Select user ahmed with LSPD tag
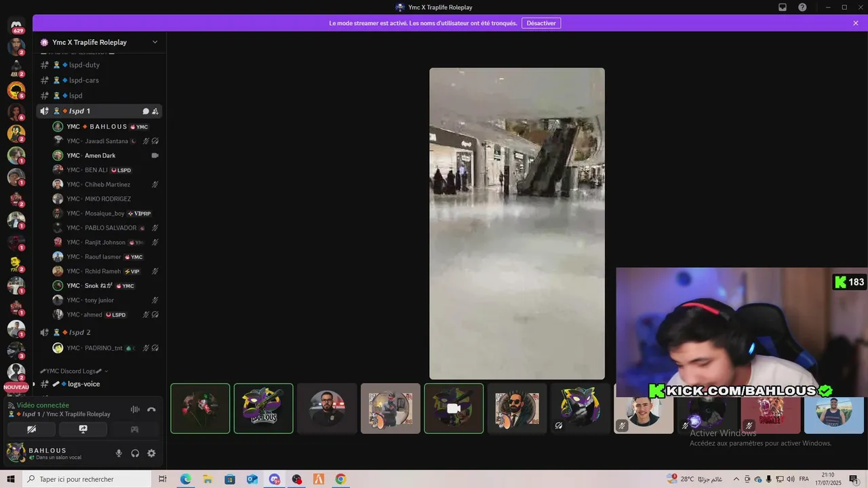Image resolution: width=868 pixels, height=488 pixels. click(106, 314)
